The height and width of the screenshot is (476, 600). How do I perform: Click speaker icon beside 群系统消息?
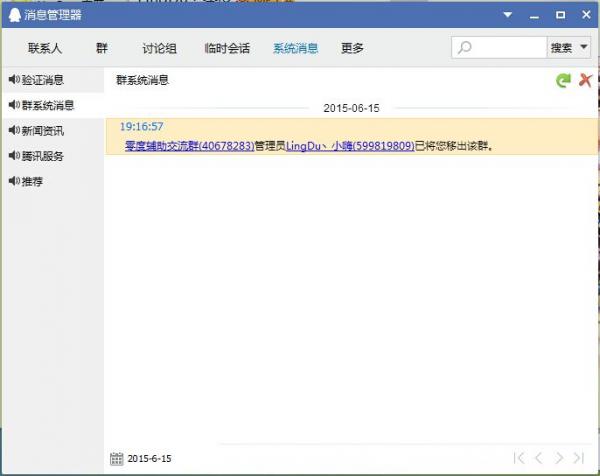pyautogui.click(x=14, y=105)
